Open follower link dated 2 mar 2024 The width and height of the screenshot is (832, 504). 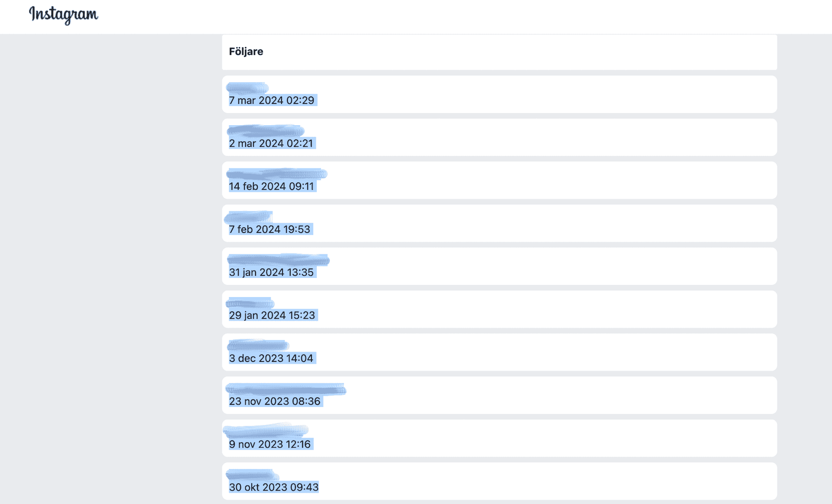pyautogui.click(x=265, y=131)
